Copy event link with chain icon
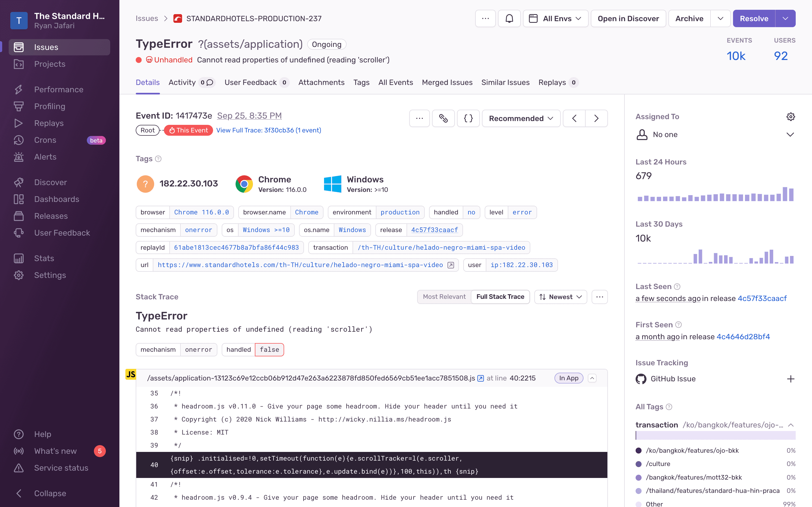 coord(443,118)
